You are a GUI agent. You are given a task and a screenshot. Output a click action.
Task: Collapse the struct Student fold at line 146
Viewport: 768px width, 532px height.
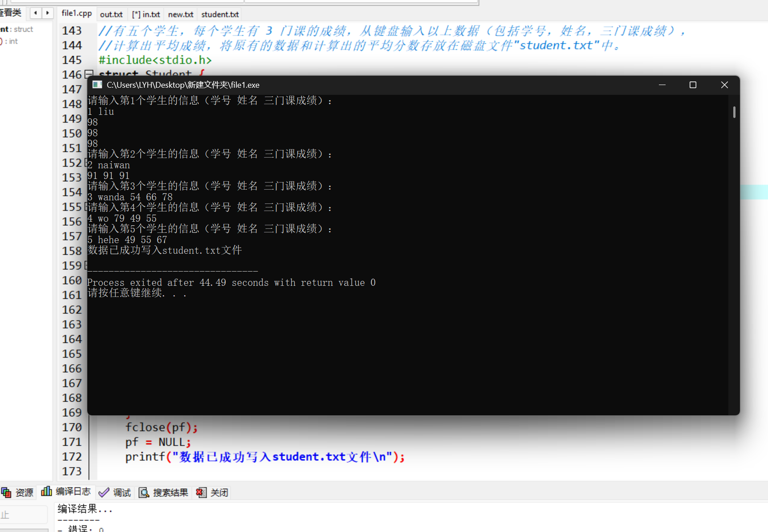89,74
